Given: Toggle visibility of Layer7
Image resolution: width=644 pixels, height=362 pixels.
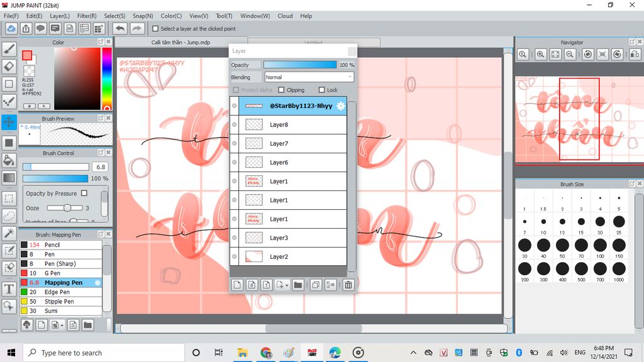Looking at the screenshot, I should point(234,144).
